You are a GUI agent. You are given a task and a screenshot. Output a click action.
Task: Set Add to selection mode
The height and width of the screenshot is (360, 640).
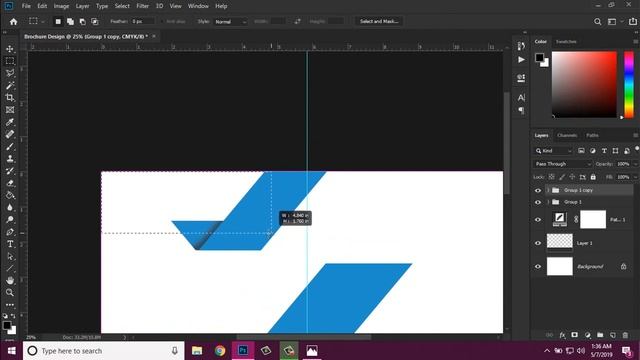pos(71,22)
